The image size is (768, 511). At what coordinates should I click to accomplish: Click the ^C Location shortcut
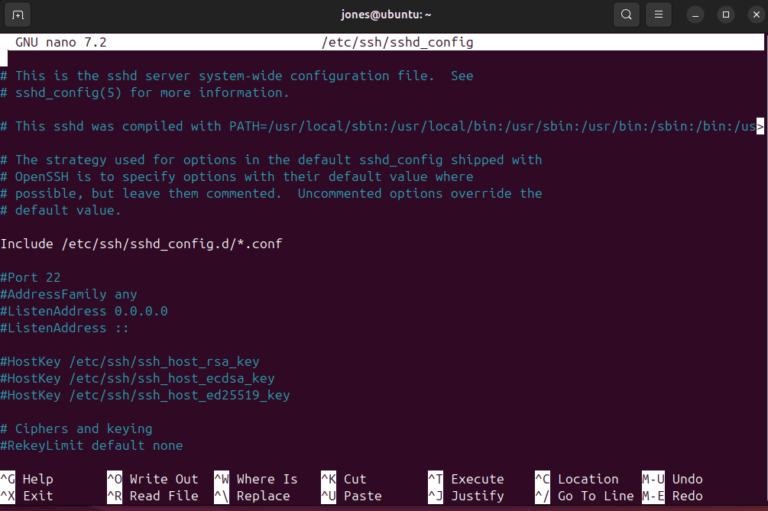point(576,479)
